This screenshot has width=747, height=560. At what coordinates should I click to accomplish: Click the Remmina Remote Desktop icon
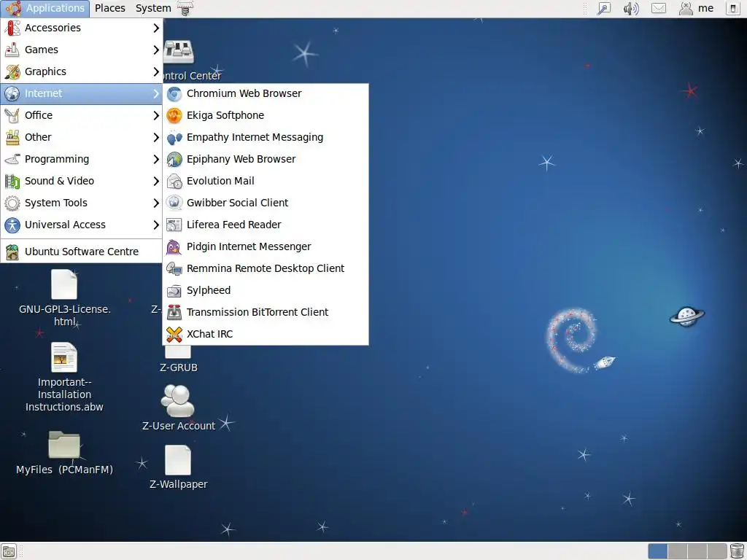174,269
